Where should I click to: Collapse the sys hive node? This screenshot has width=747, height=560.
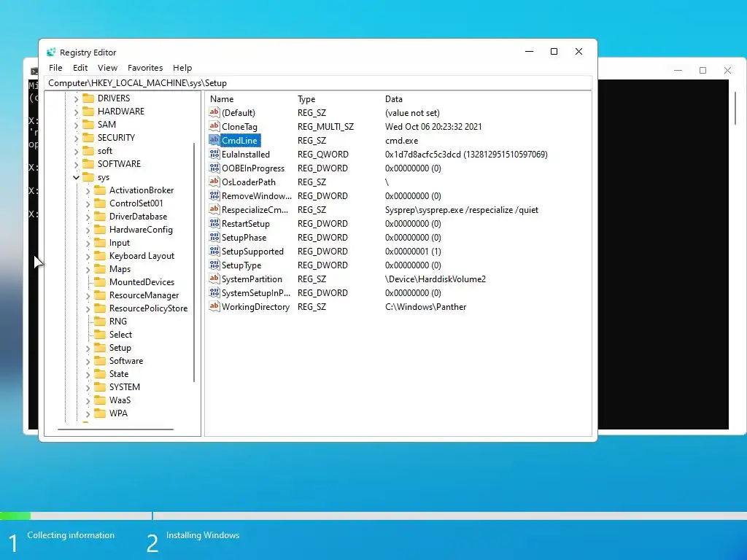click(x=76, y=177)
